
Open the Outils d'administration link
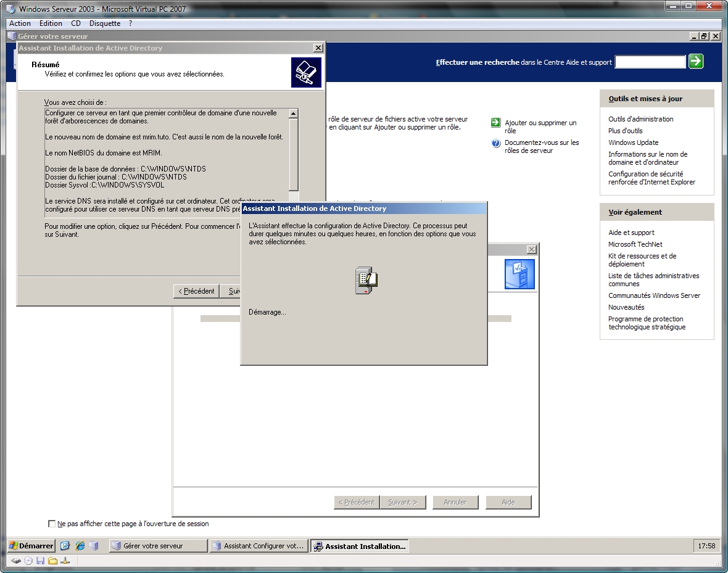point(641,119)
